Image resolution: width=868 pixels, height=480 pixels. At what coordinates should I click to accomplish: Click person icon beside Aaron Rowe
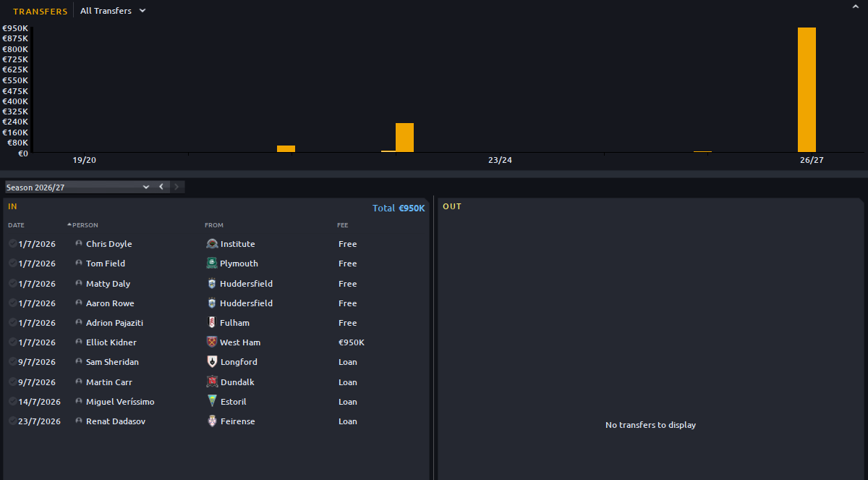(79, 303)
